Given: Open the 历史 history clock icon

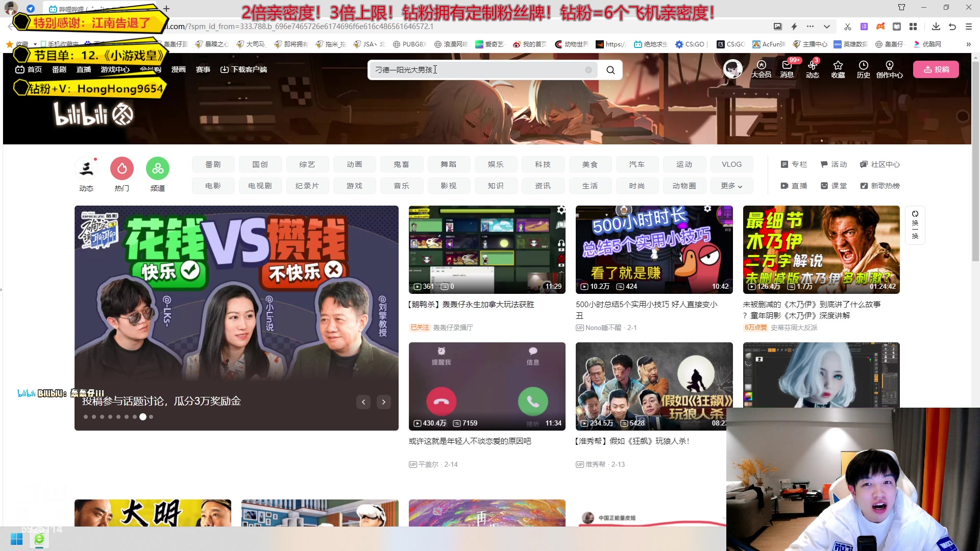Looking at the screenshot, I should pyautogui.click(x=863, y=69).
